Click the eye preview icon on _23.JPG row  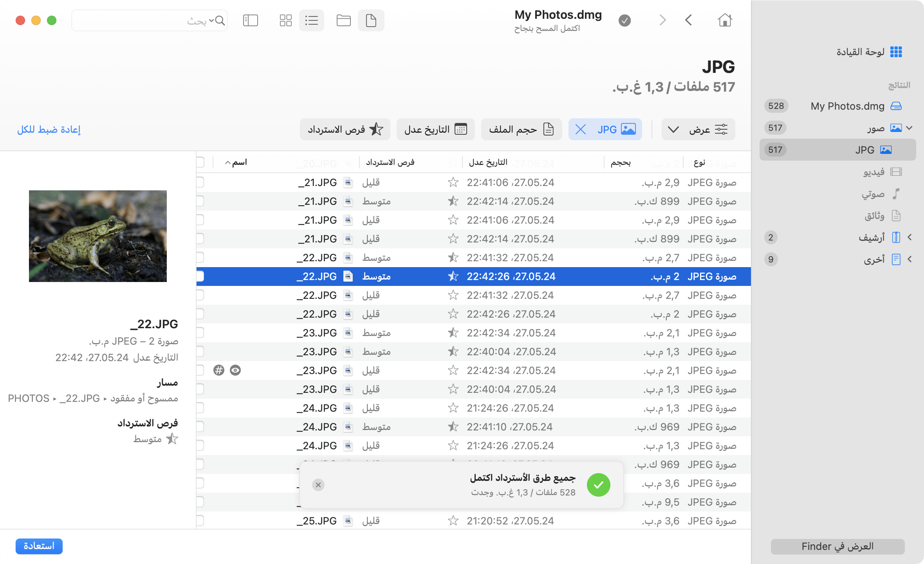tap(235, 370)
